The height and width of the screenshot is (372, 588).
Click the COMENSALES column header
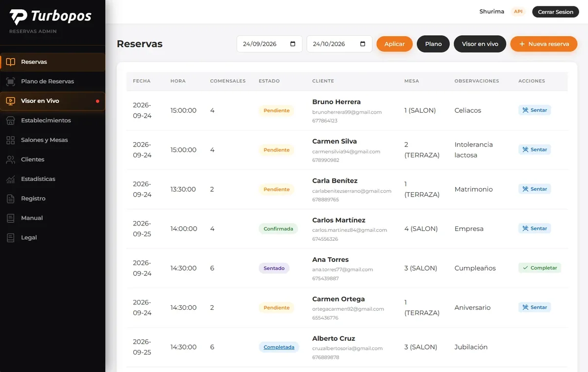tap(228, 81)
